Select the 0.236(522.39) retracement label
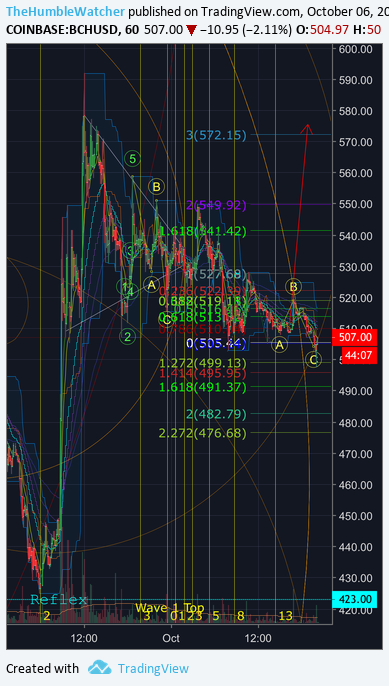 click(203, 291)
